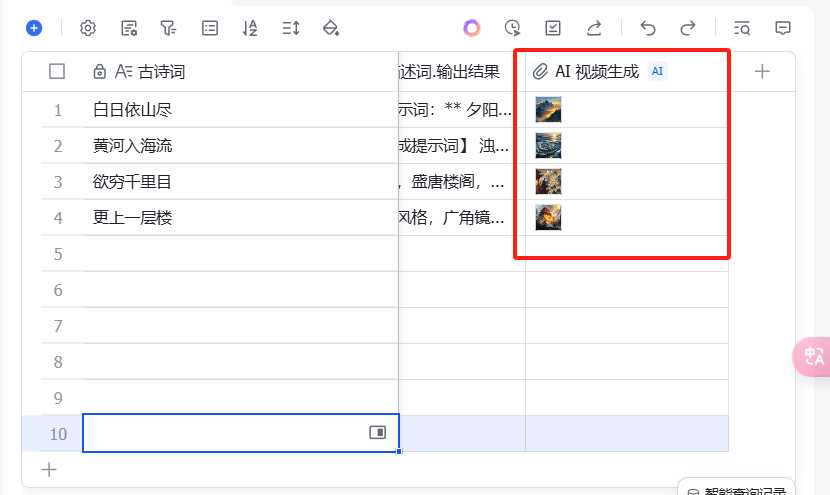The image size is (830, 495).
Task: Click the selected input cell in row 10
Action: coord(241,433)
